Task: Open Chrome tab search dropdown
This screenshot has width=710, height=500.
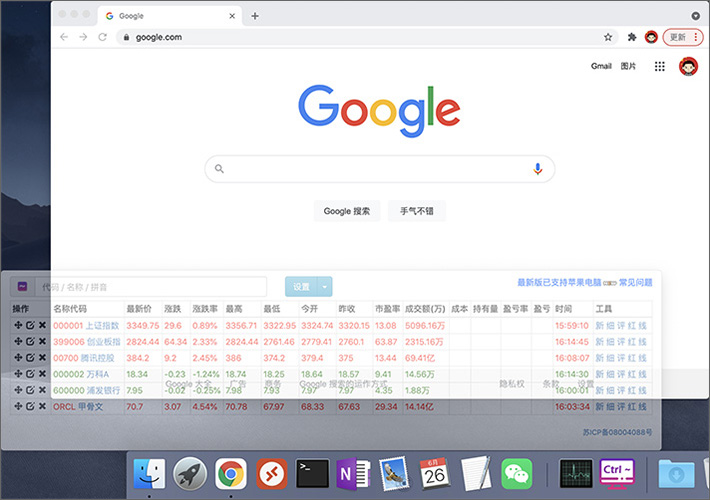Action: (x=696, y=16)
